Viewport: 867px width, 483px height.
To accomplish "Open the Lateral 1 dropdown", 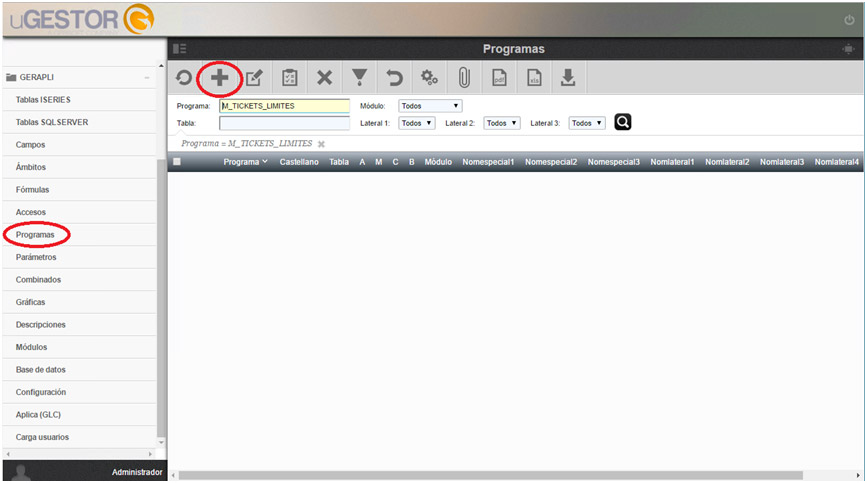I will pos(416,123).
